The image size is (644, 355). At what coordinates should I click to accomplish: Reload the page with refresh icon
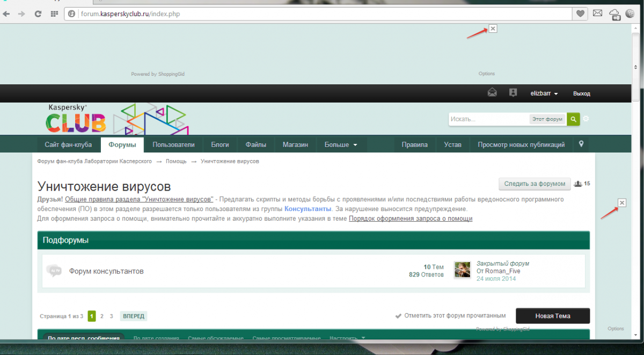point(38,13)
